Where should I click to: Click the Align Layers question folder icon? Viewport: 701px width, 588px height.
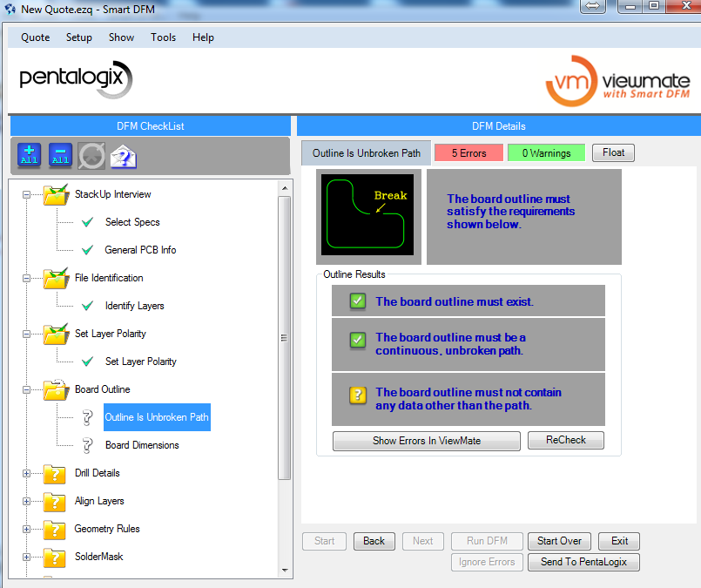pyautogui.click(x=55, y=502)
